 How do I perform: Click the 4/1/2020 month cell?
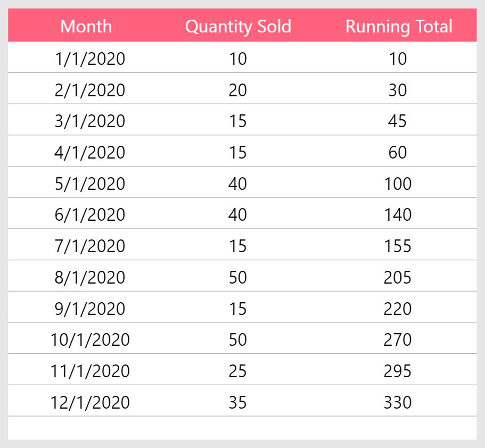(89, 152)
